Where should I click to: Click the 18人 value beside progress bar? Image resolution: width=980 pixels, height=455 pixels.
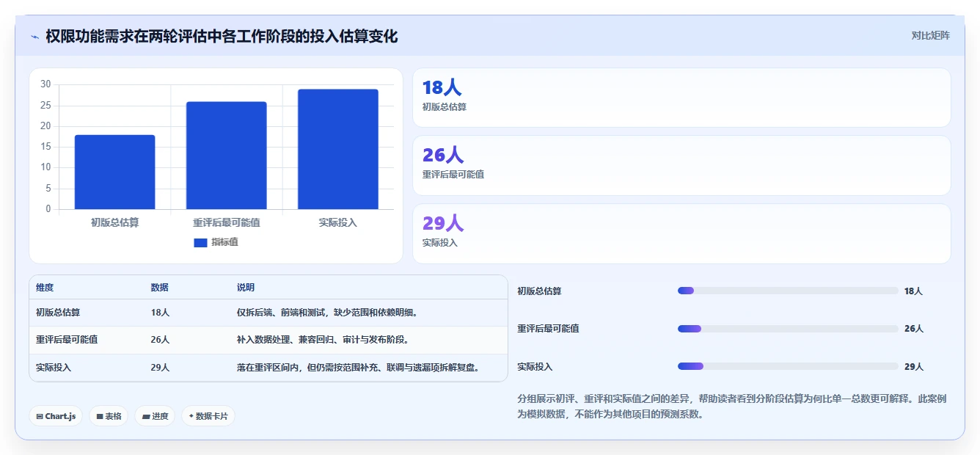pyautogui.click(x=913, y=291)
